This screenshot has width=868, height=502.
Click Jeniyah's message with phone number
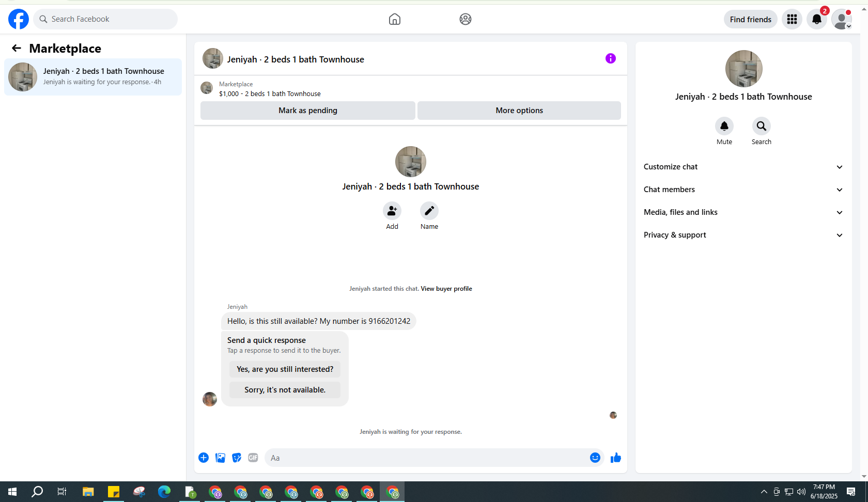(x=319, y=321)
